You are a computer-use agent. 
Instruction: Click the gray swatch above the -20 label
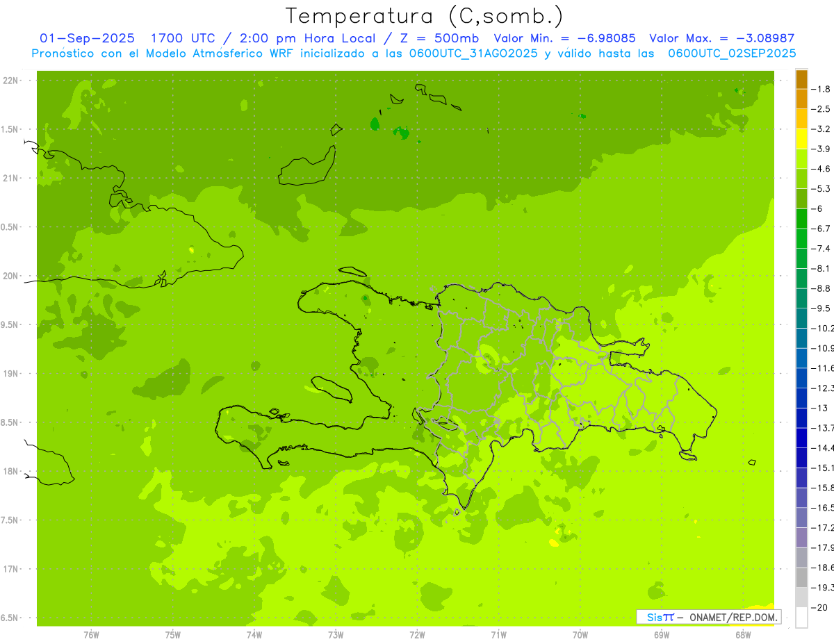[x=801, y=597]
